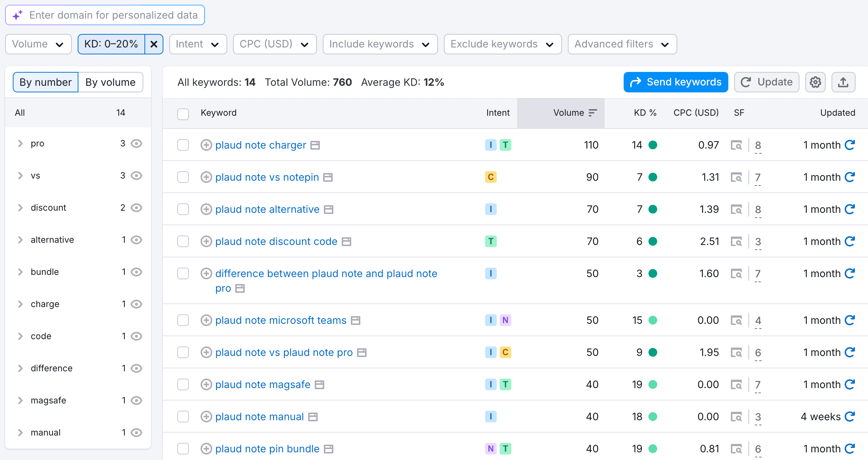
Task: Sort by CPC (USD) column header
Action: coord(696,113)
